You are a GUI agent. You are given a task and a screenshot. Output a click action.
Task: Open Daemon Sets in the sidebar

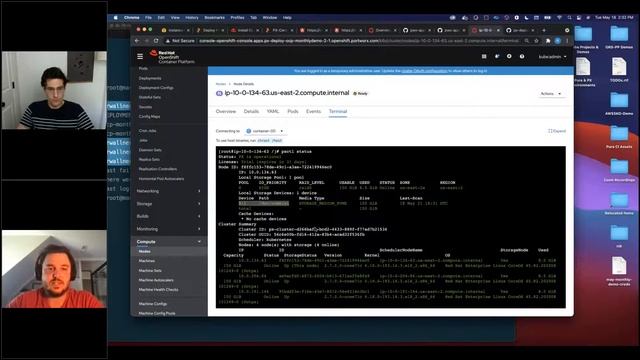[x=150, y=150]
